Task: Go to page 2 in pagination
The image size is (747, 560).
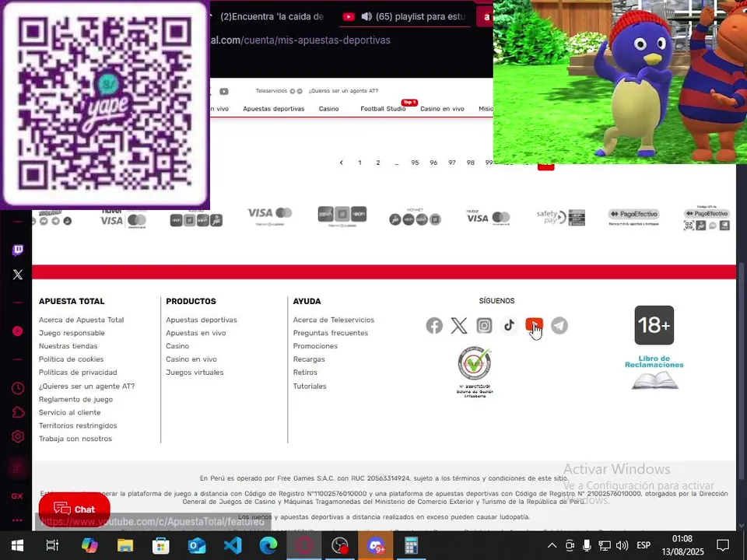Action: click(x=378, y=163)
